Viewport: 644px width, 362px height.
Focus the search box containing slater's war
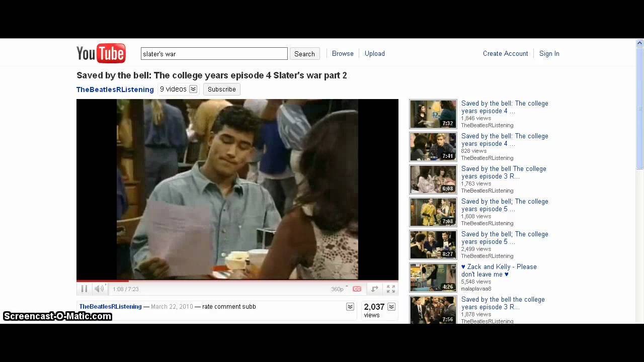214,54
